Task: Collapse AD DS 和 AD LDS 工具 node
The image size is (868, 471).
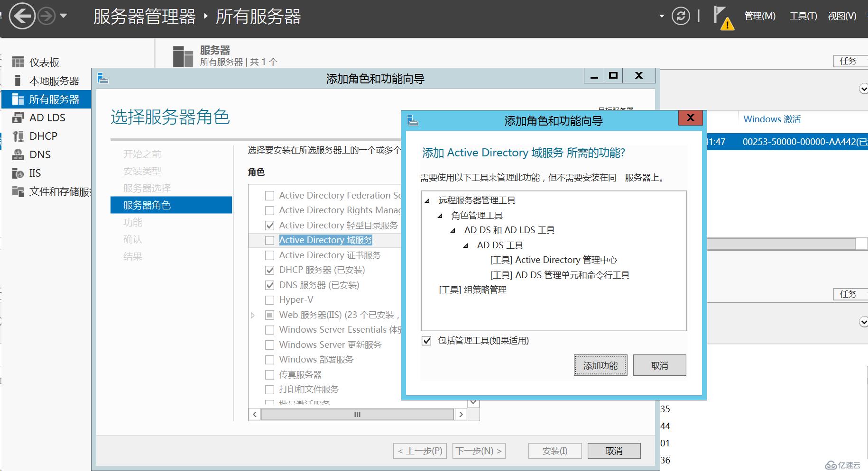Action: tap(453, 230)
